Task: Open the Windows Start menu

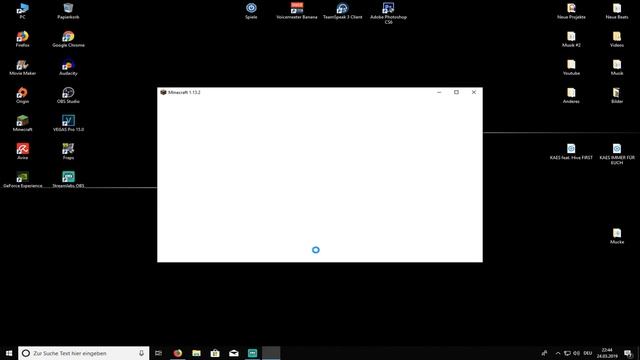Action: (x=9, y=353)
